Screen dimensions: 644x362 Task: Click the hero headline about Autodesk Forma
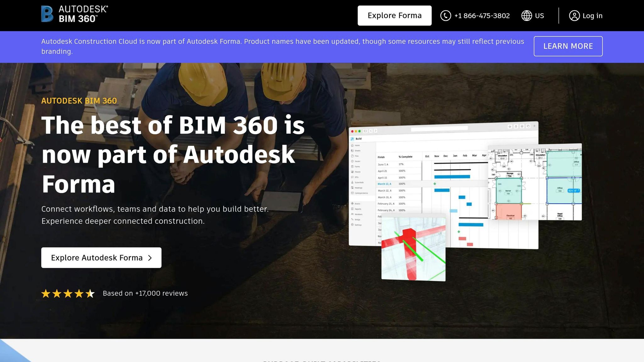point(173,155)
